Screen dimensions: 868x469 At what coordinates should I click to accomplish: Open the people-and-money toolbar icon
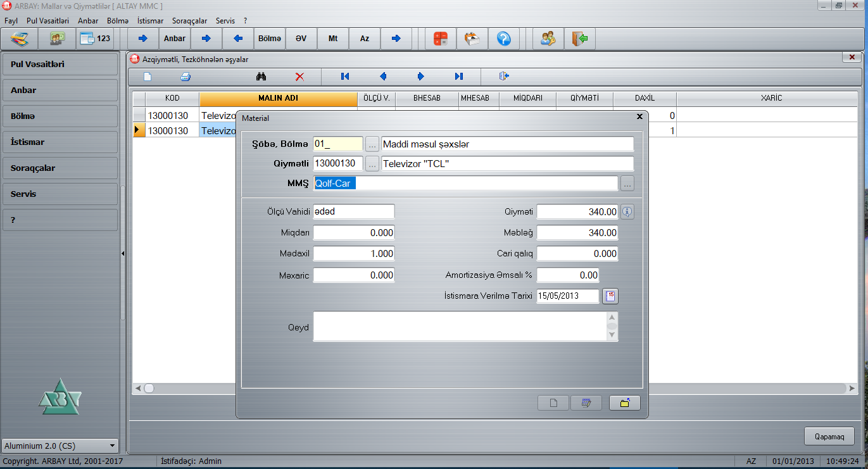click(x=58, y=39)
